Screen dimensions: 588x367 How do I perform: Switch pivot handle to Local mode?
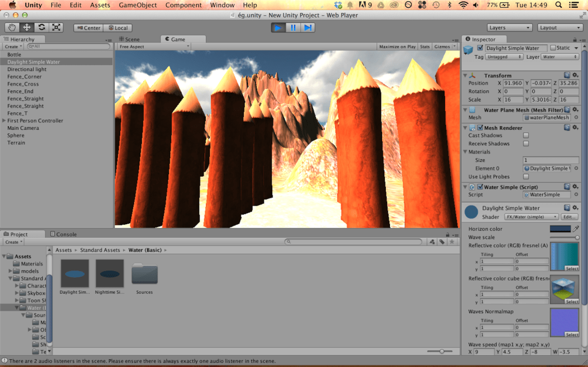coord(118,27)
